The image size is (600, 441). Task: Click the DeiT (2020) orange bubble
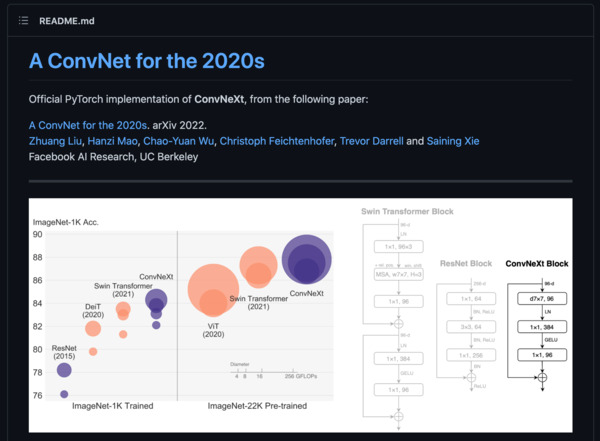click(93, 328)
